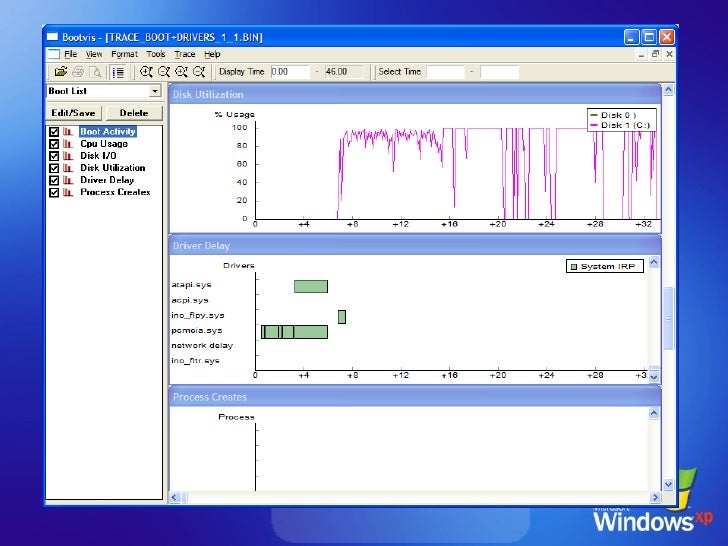
Task: Click the chart icon beside Driver Delay
Action: [x=69, y=180]
